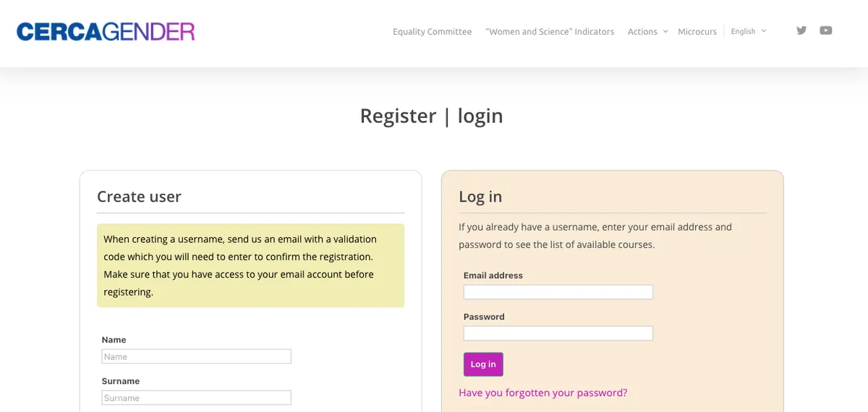
Task: Select the Actions menu label
Action: (642, 31)
